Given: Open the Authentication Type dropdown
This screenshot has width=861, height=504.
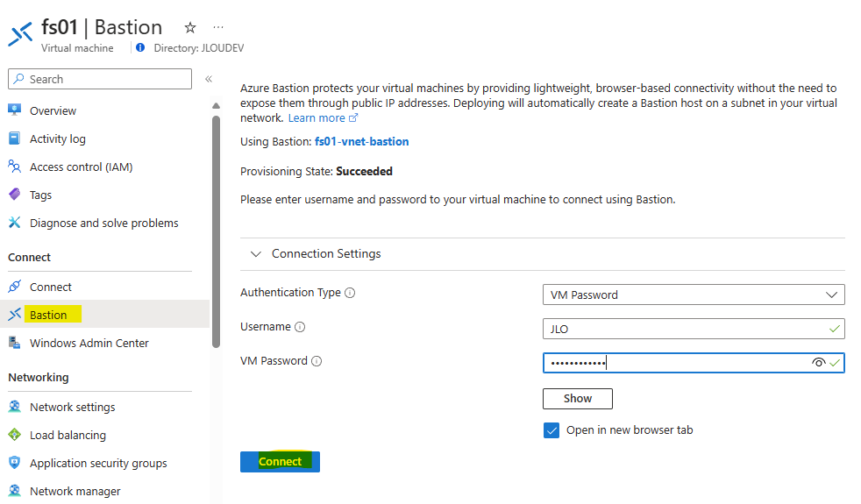Looking at the screenshot, I should coord(694,295).
